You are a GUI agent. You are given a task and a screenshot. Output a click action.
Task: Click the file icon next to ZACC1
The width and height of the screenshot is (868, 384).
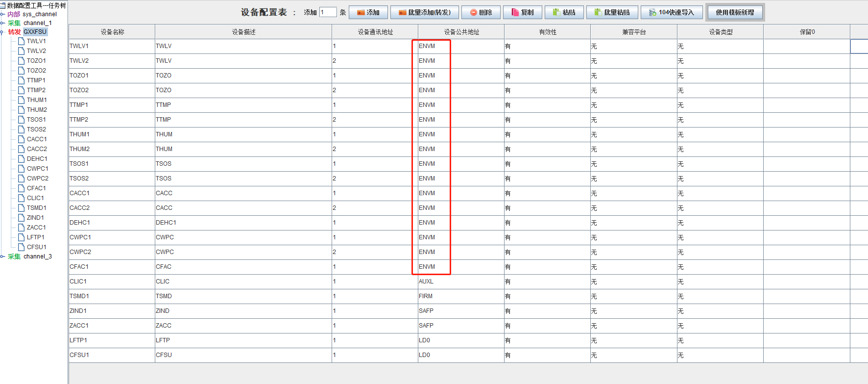point(21,228)
